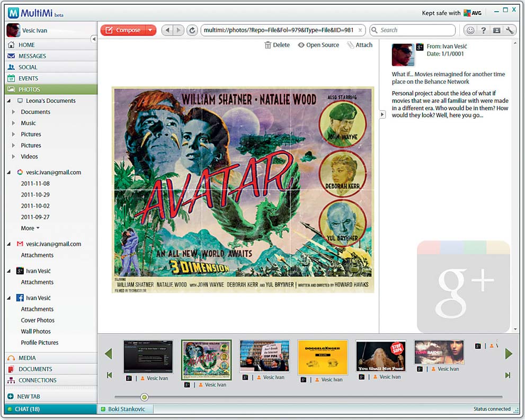Click the Gmail icon beside vesic.ivan@gmail.com

pyautogui.click(x=20, y=244)
